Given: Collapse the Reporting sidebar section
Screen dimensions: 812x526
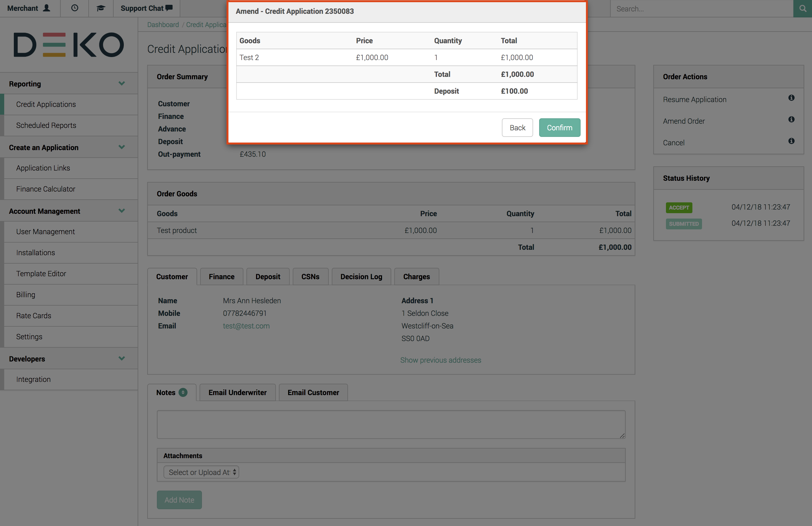Looking at the screenshot, I should [121, 83].
